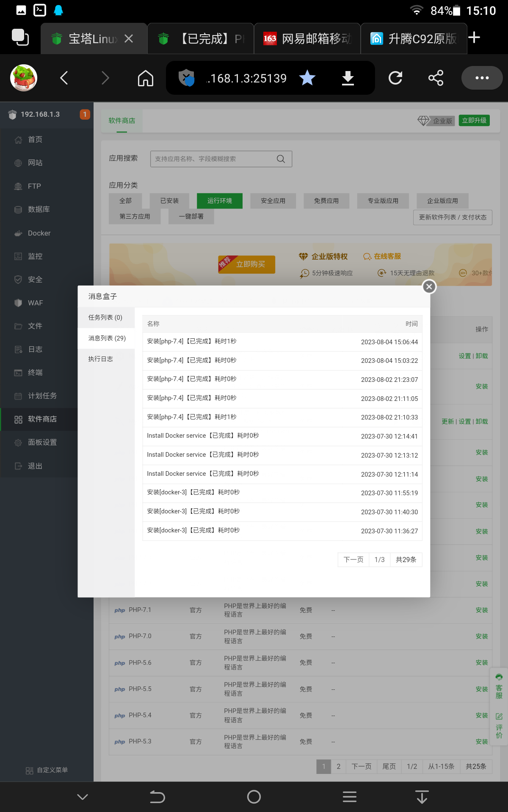
Task: Select the 已安装 category filter
Action: coord(169,201)
